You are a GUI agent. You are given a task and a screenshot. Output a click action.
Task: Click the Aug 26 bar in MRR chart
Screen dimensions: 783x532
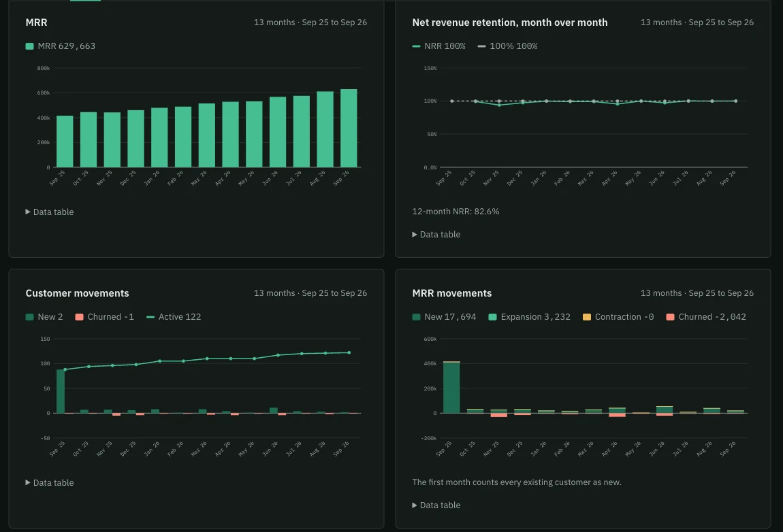pos(325,129)
